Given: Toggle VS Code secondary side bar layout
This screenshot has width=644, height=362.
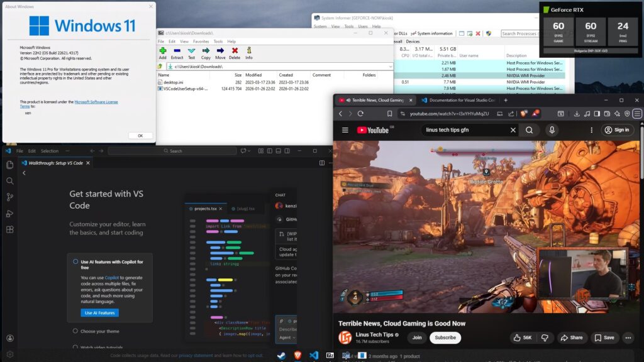Looking at the screenshot, I should pos(287,151).
